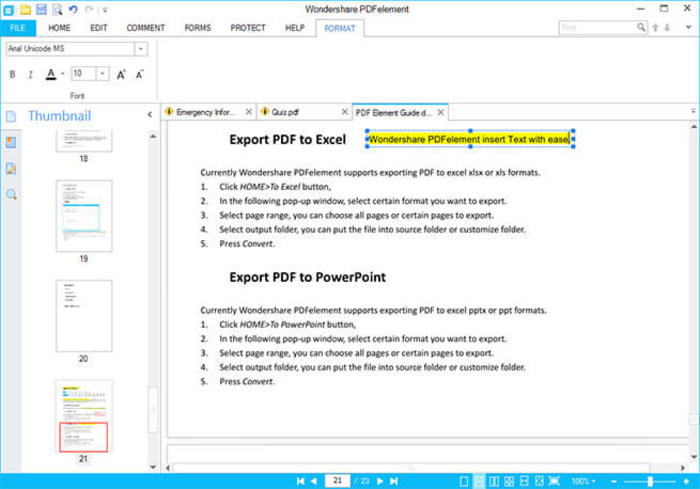Select single page view mode
This screenshot has height=489, width=700.
tap(464, 481)
